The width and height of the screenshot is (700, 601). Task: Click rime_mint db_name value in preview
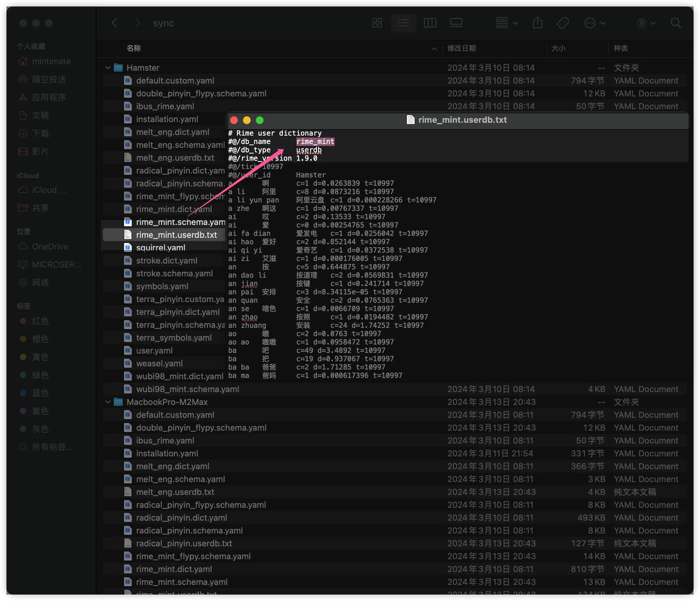[315, 141]
